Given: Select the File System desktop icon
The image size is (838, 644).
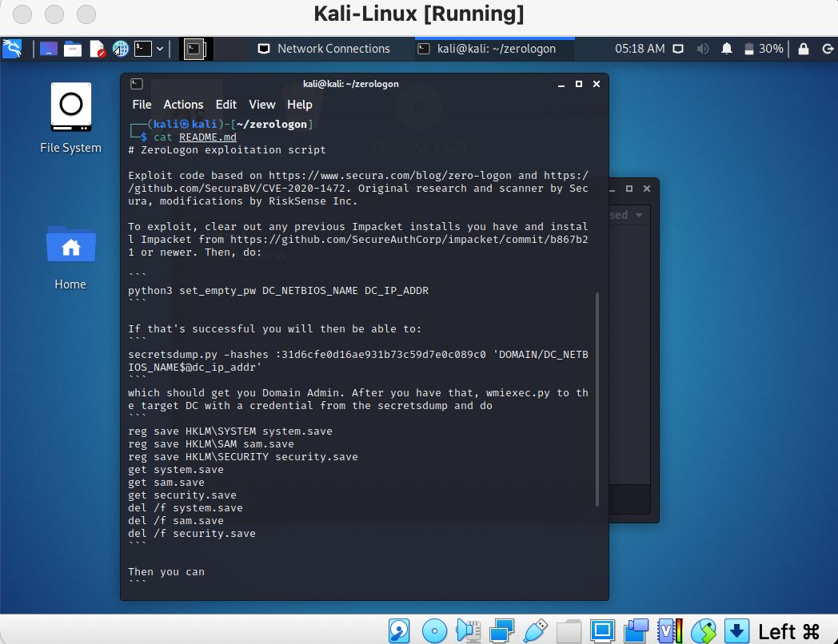Looking at the screenshot, I should [x=71, y=118].
